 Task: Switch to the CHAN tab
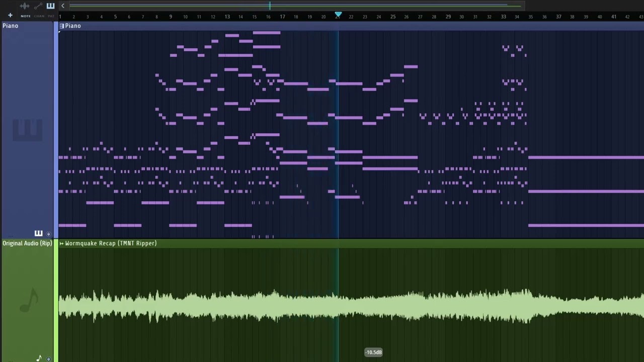(39, 16)
